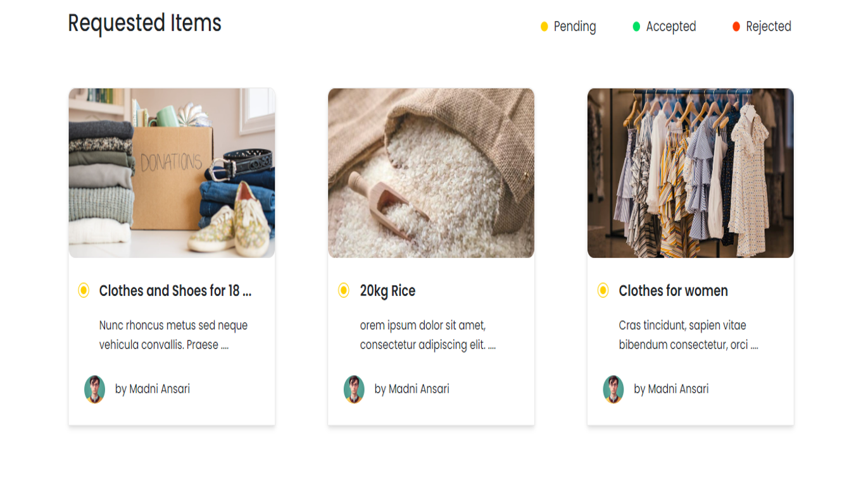Click the "Requested Items" page heading
This screenshot has width=868, height=487.
pos(144,23)
